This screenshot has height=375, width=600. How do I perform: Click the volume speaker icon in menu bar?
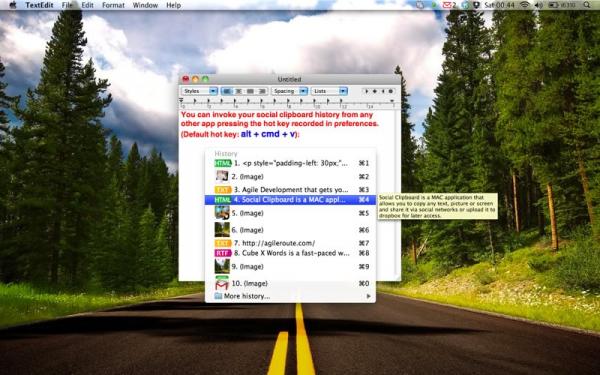[x=538, y=5]
